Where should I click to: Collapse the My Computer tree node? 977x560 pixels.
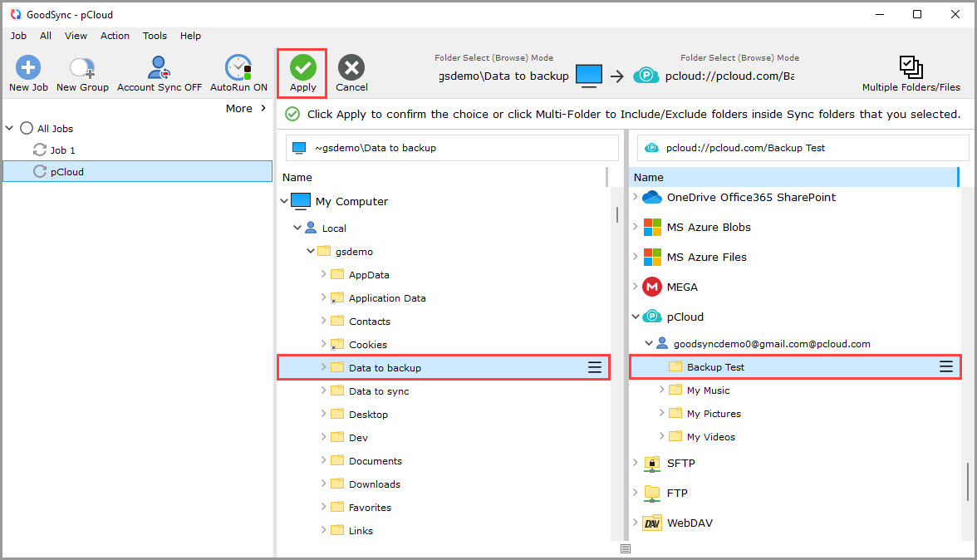pos(284,200)
